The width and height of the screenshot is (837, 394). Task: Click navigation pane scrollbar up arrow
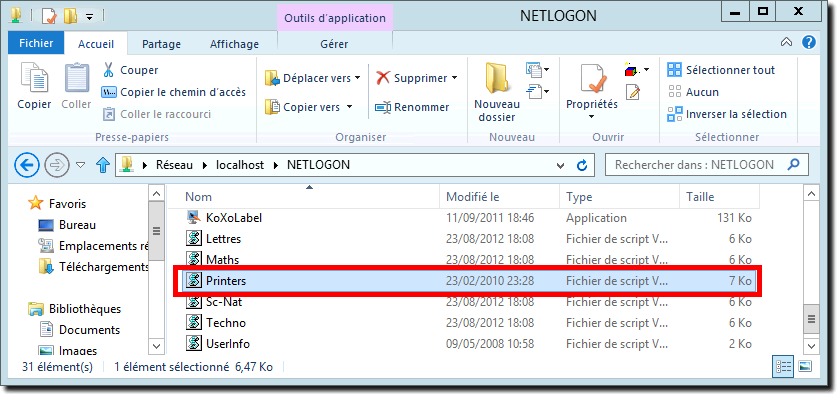156,193
